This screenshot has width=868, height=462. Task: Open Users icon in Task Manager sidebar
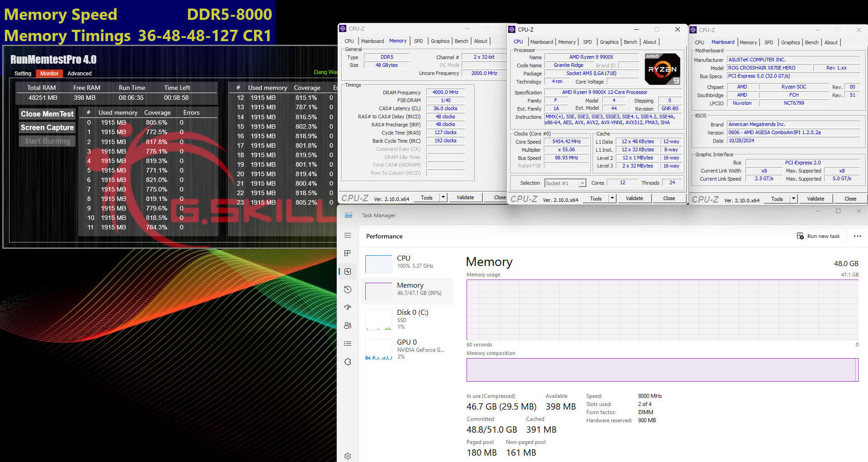tap(348, 325)
